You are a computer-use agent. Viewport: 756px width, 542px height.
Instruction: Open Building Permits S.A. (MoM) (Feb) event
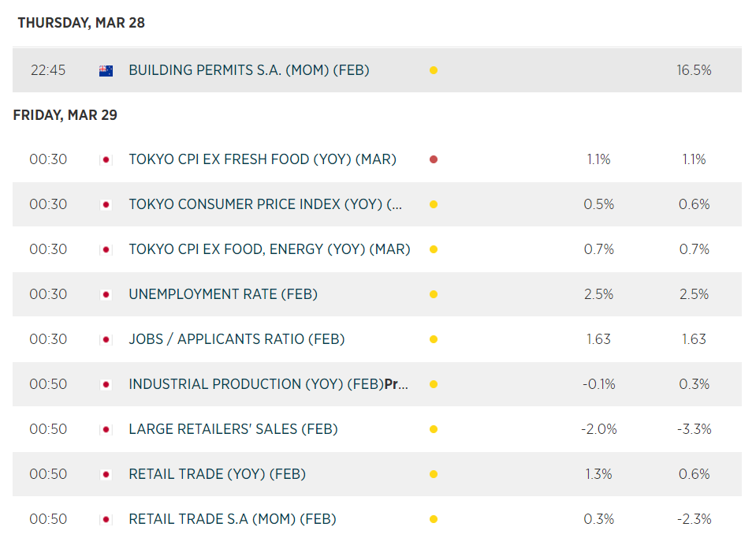click(249, 70)
